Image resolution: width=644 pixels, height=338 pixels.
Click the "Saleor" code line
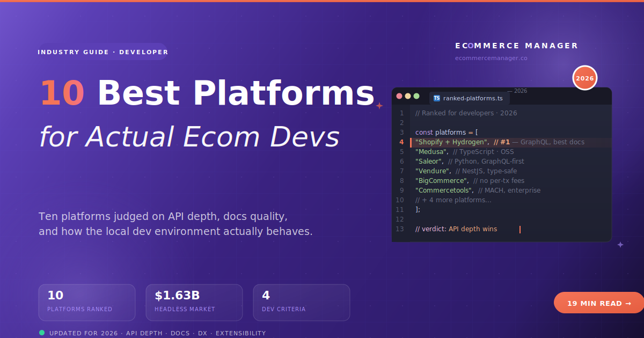(470, 161)
